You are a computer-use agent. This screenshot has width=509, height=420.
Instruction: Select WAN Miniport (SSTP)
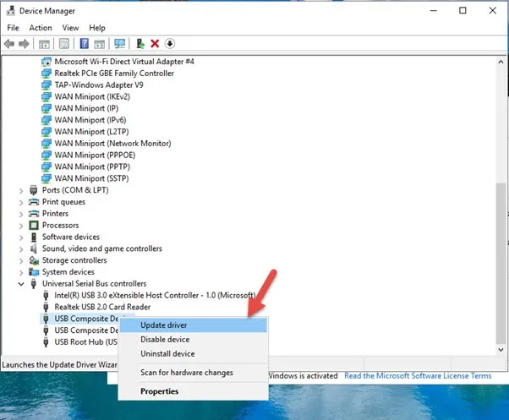[x=91, y=178]
